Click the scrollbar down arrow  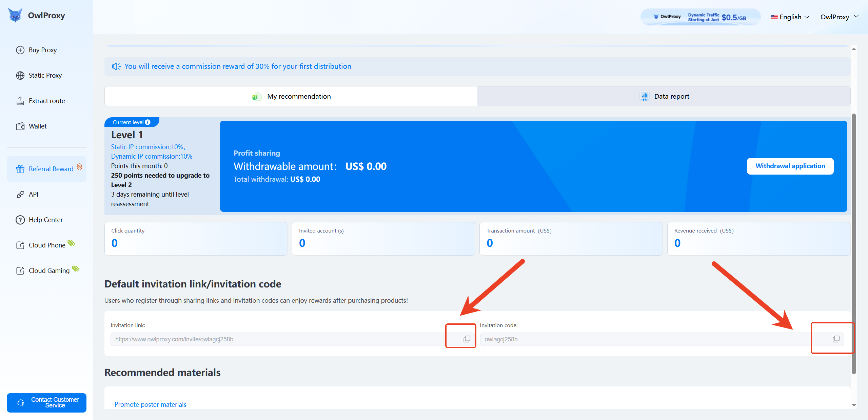point(854,405)
